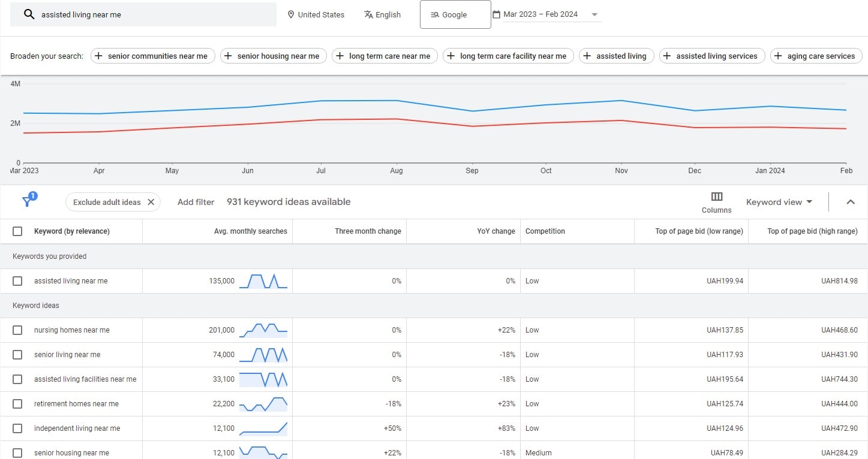The image size is (868, 459).
Task: Sort by Competition column header
Action: 545,231
